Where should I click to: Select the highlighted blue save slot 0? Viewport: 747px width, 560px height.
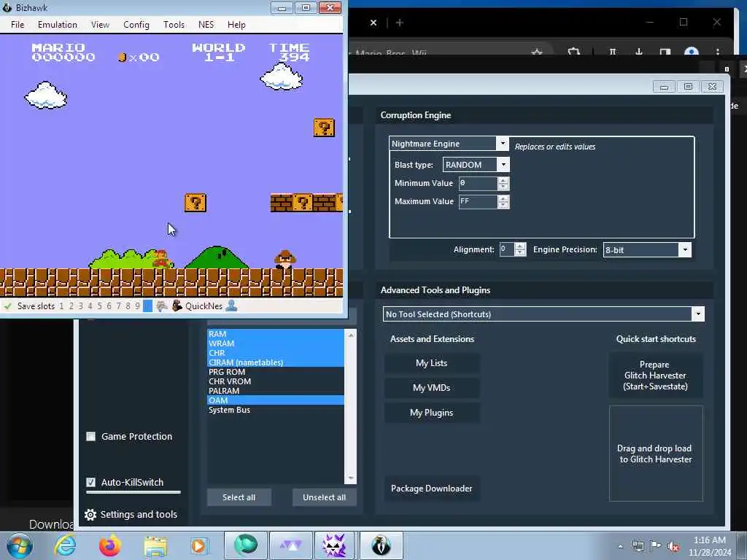click(147, 306)
